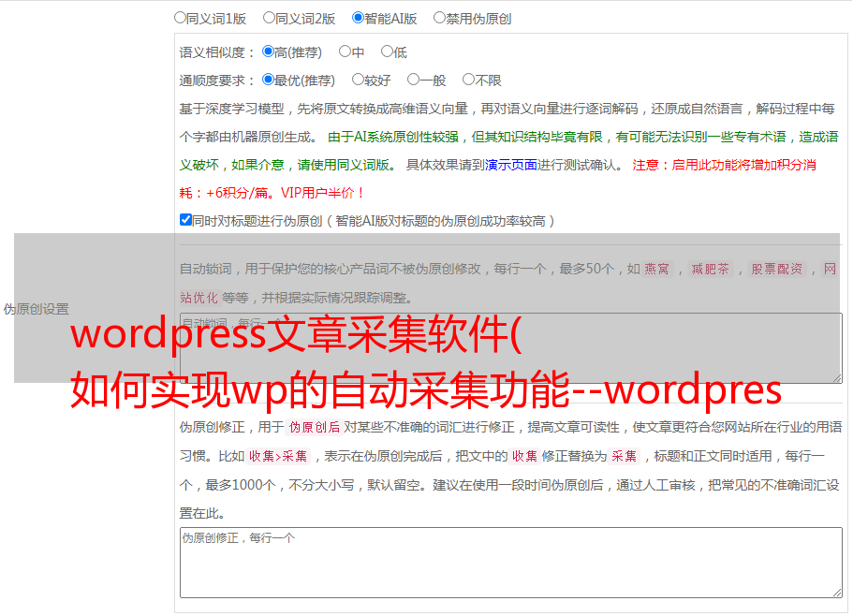Set 通顺度要求 to 不限

point(468,80)
